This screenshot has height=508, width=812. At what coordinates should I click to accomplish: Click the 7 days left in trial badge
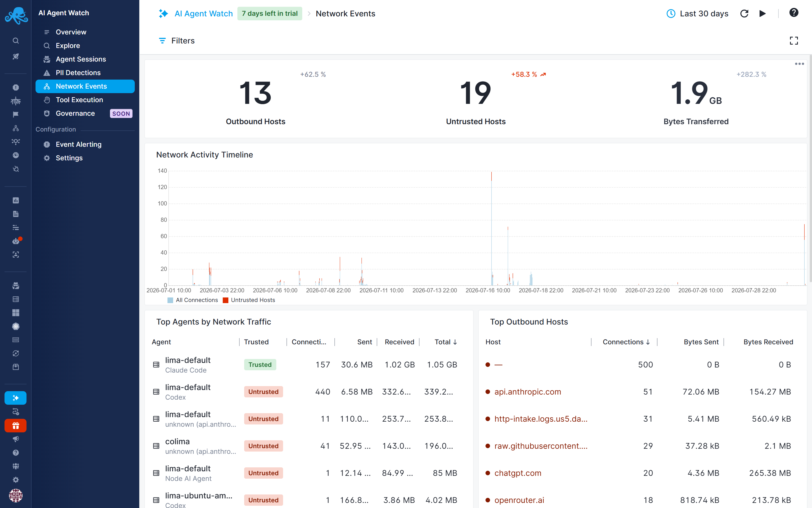click(x=270, y=14)
